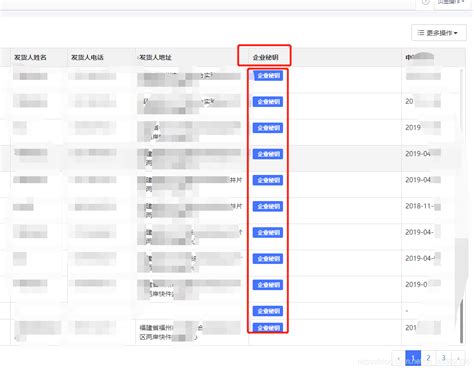The image size is (474, 370).
Task: Click the 企业秘钥 column header
Action: tap(265, 57)
